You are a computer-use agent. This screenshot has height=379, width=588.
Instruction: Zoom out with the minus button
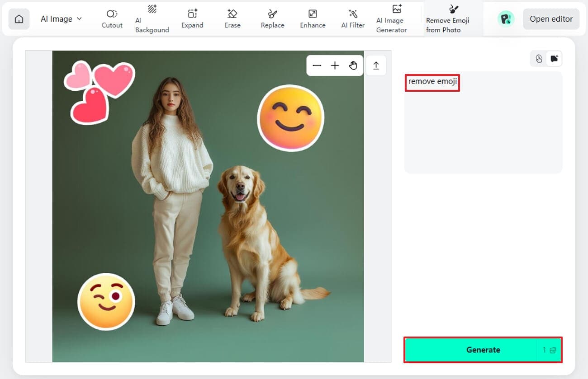pos(317,66)
